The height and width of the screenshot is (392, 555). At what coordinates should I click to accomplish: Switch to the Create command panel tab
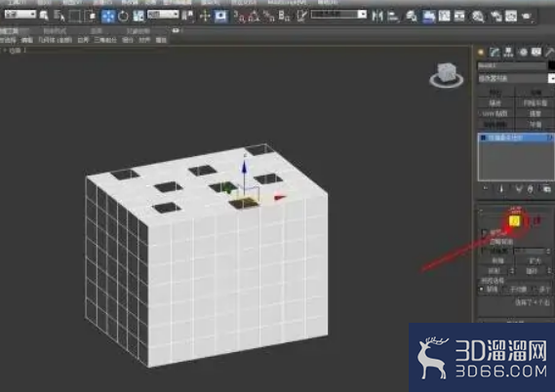coord(481,53)
